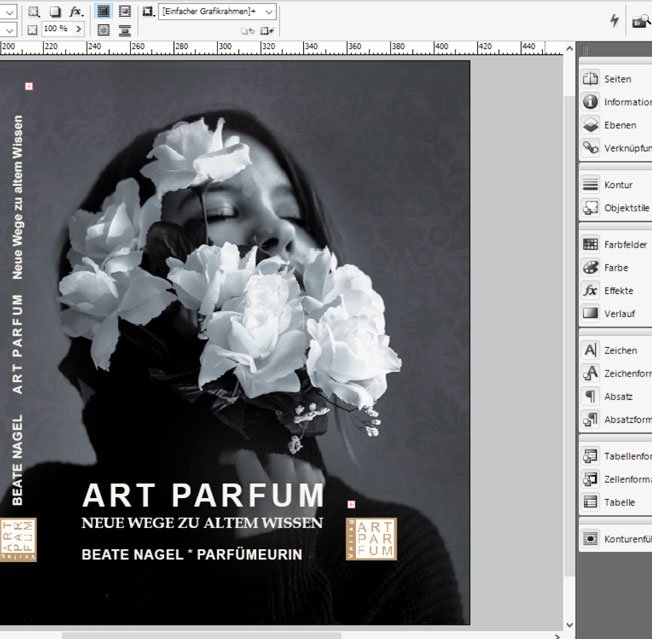
Task: Open the dropdown left of the toolbar
Action: point(9,11)
